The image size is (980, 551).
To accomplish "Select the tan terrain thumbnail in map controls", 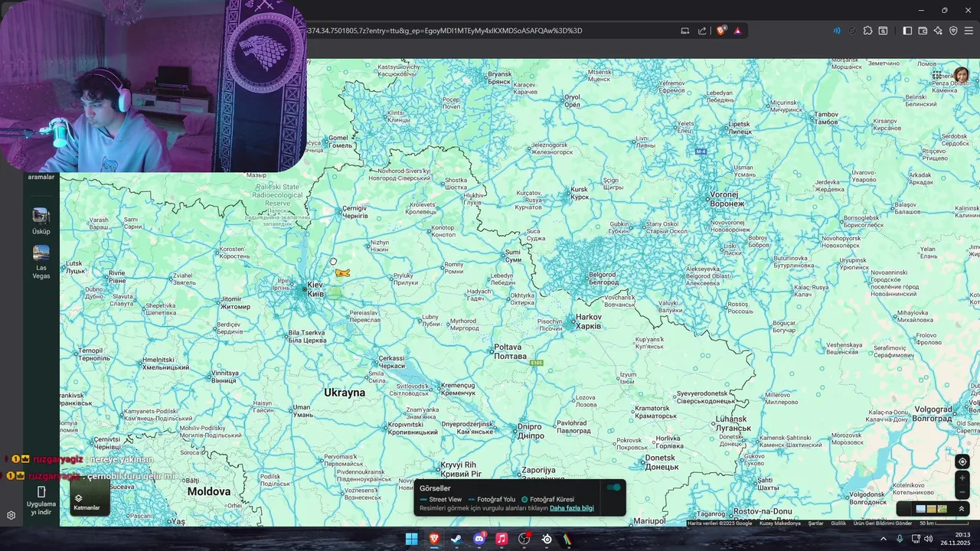I will coord(931,509).
